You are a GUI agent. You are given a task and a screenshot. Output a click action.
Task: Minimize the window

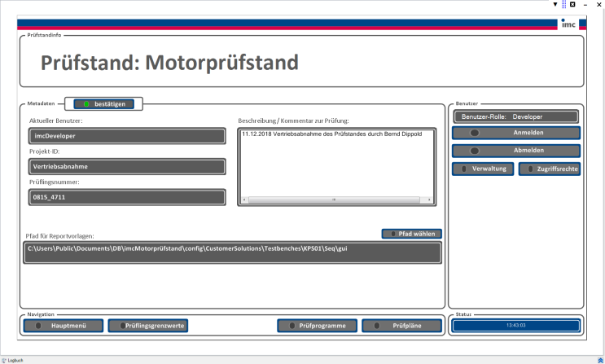(x=585, y=5)
